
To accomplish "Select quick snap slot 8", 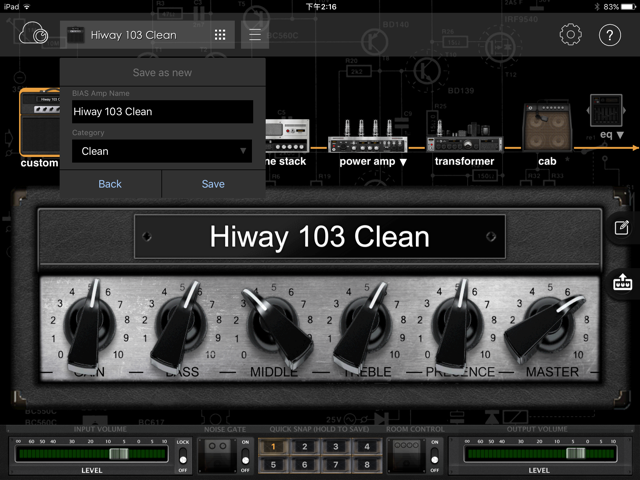I will 367,464.
